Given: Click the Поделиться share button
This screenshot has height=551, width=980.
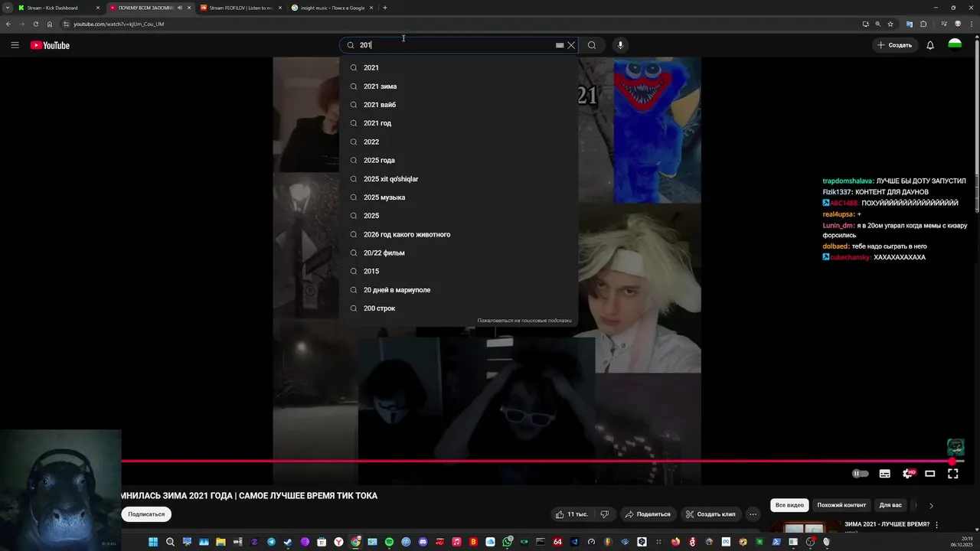Looking at the screenshot, I should pyautogui.click(x=648, y=514).
